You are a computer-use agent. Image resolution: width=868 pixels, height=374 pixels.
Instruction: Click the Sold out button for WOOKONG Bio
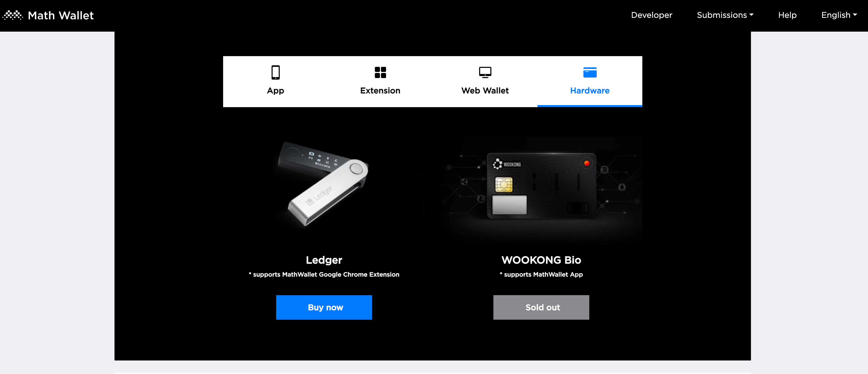coord(541,307)
